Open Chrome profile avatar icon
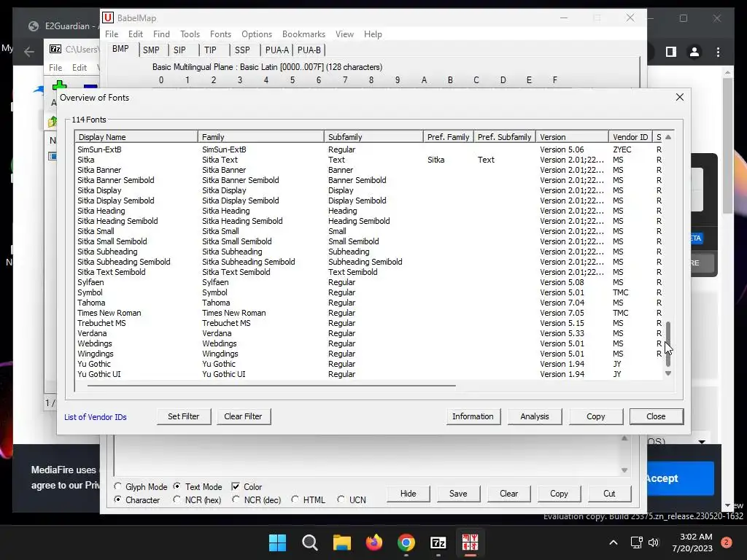This screenshot has height=560, width=747. click(x=694, y=52)
